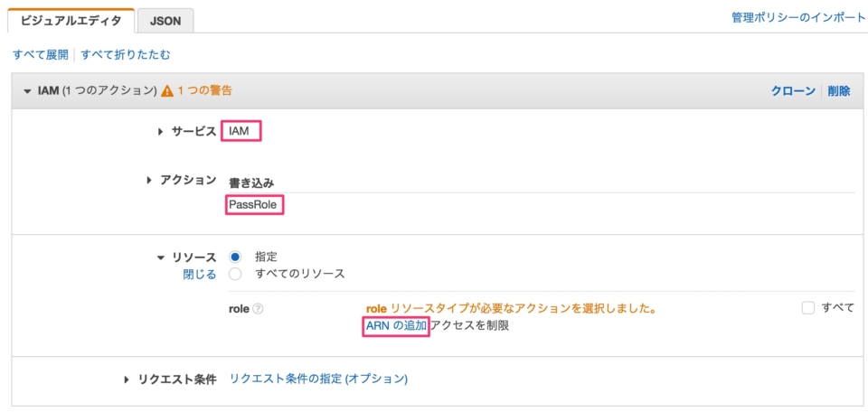Click the すべて折りたたむ link

pos(126,55)
